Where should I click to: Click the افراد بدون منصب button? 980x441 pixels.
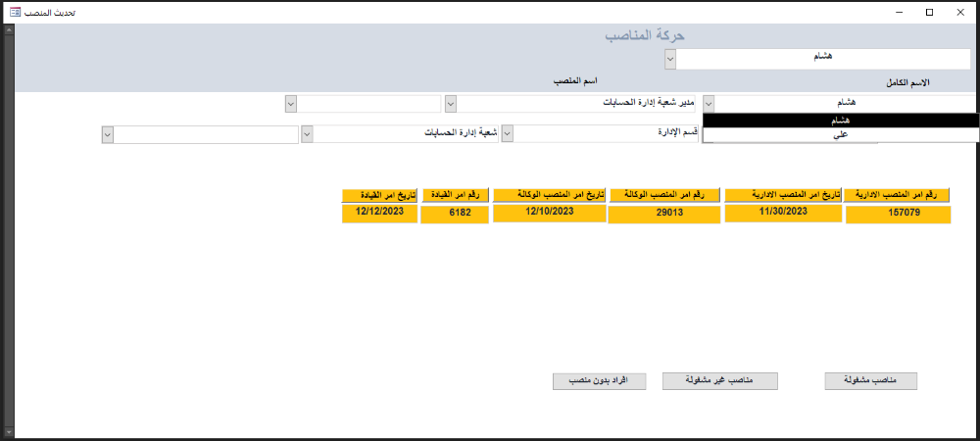[599, 381]
